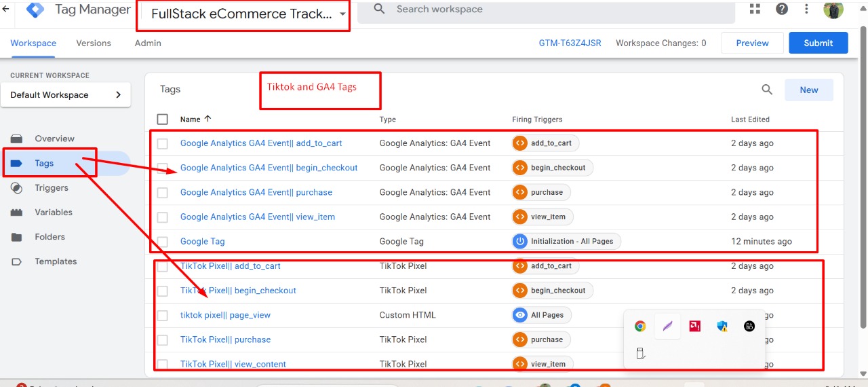868x387 pixels.
Task: Click AMD Software icon in tray popup
Action: click(694, 326)
